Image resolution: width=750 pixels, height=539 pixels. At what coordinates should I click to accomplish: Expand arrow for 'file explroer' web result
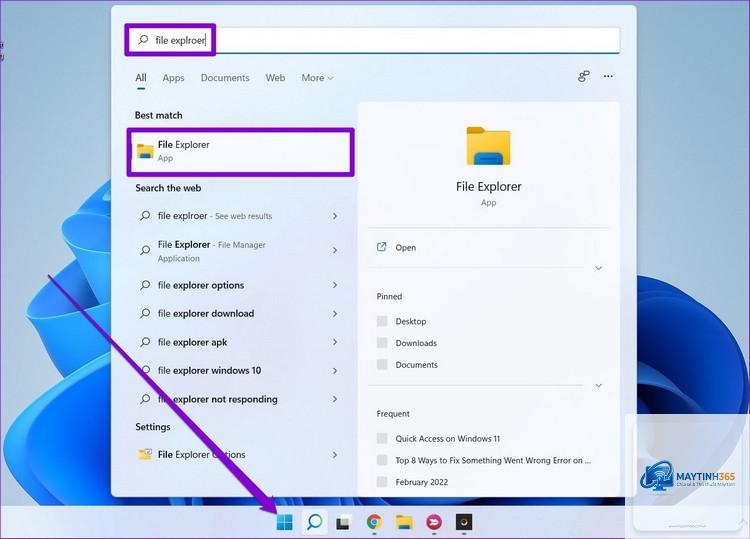click(335, 216)
